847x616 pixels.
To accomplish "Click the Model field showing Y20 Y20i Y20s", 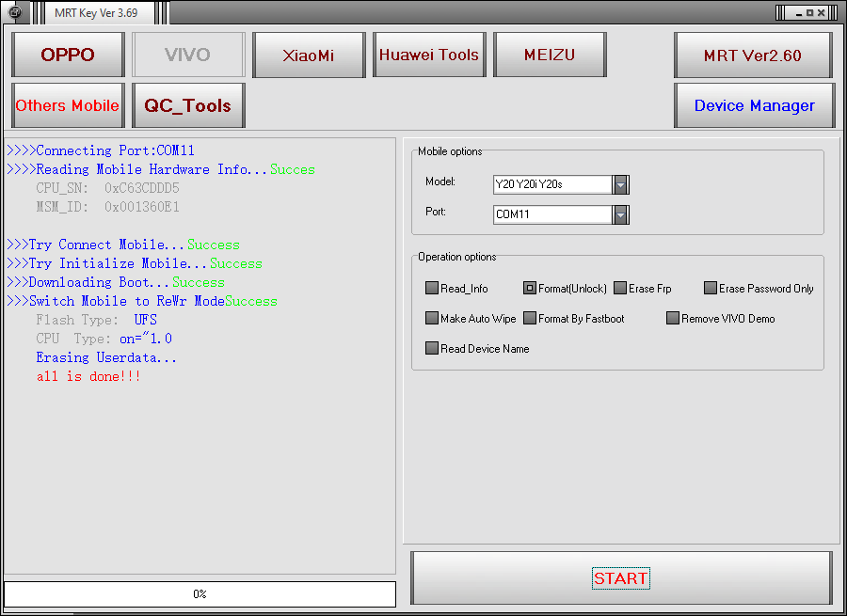I will (x=552, y=184).
